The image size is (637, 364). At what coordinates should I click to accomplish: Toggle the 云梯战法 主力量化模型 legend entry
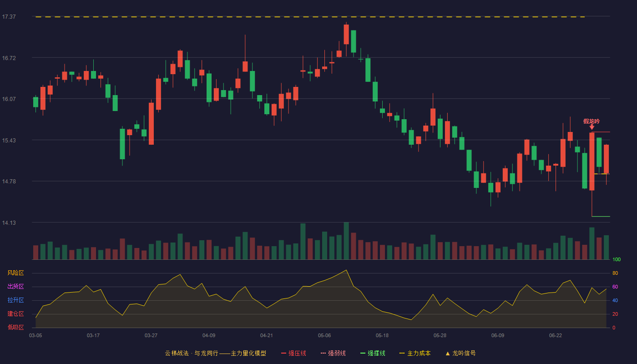[x=215, y=353]
